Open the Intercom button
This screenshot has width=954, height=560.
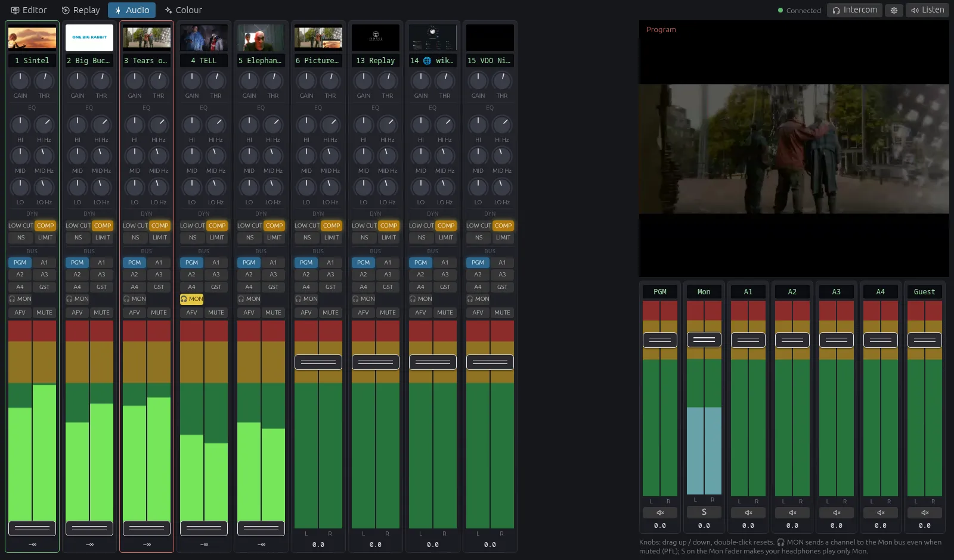(x=854, y=10)
